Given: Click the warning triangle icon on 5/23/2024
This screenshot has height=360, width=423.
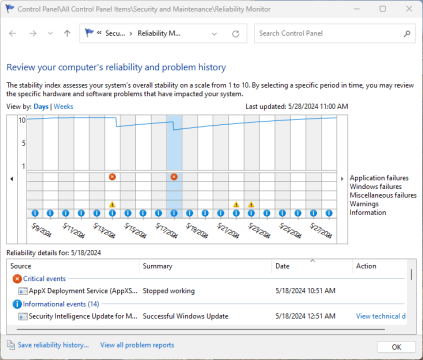Looking at the screenshot, I should click(x=251, y=204).
